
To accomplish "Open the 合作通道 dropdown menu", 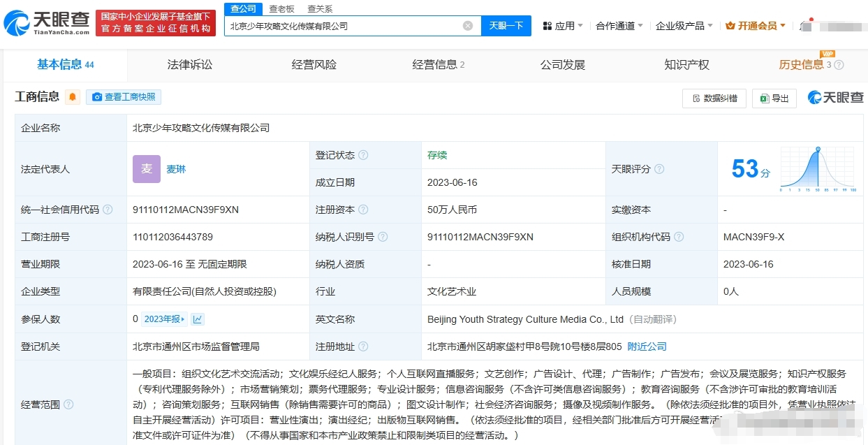I will pyautogui.click(x=619, y=26).
